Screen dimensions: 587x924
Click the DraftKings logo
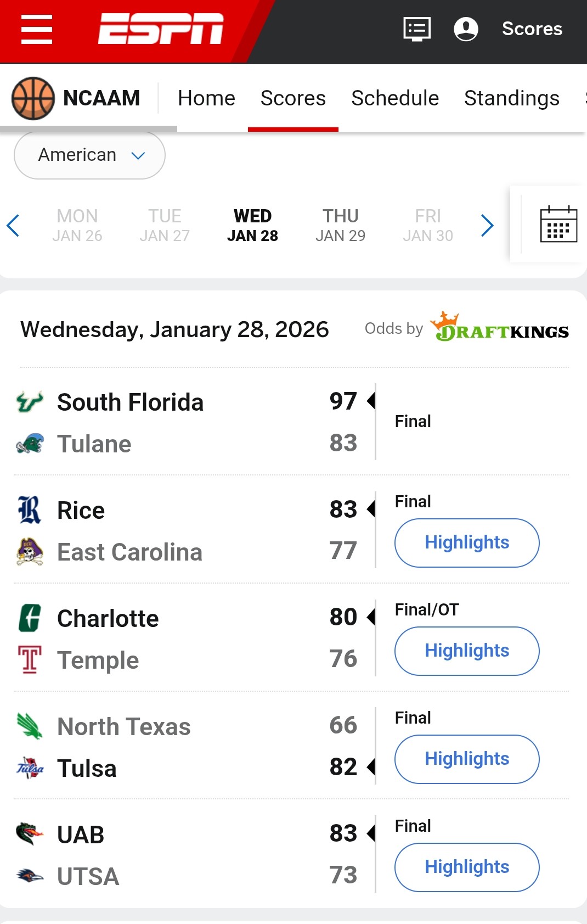499,327
